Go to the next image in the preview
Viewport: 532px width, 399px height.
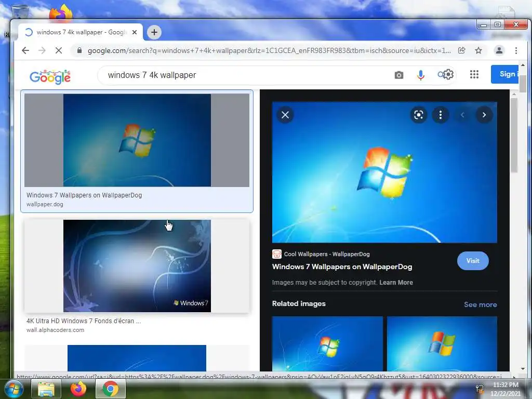tap(484, 115)
